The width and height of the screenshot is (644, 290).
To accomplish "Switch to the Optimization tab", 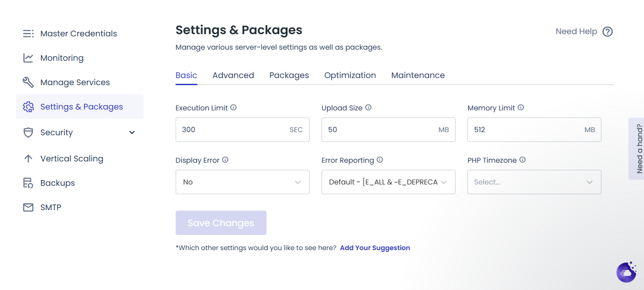I will (350, 75).
